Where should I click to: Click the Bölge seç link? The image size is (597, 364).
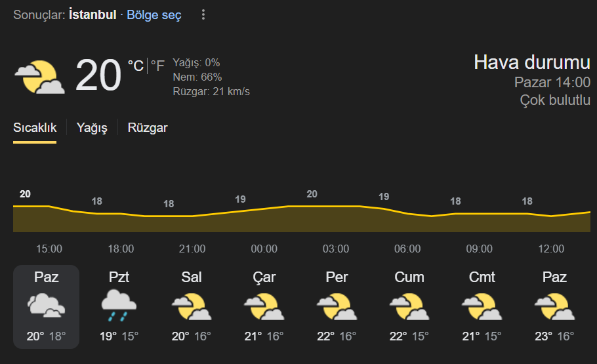(154, 15)
